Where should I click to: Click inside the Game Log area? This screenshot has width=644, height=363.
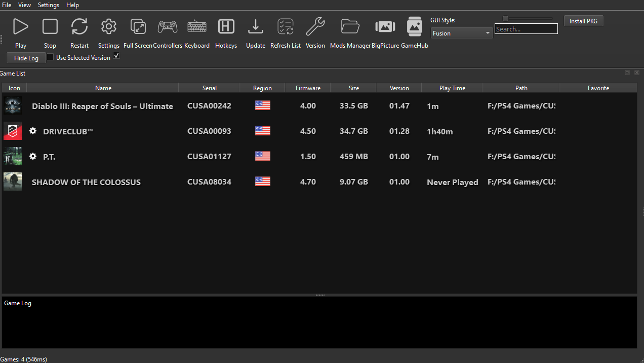pyautogui.click(x=319, y=322)
